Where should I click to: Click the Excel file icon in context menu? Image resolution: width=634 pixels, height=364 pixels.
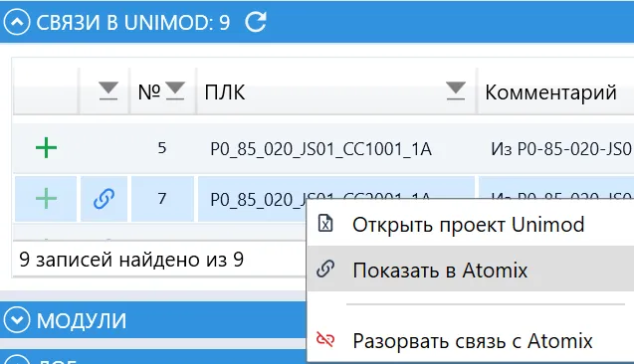tap(325, 224)
